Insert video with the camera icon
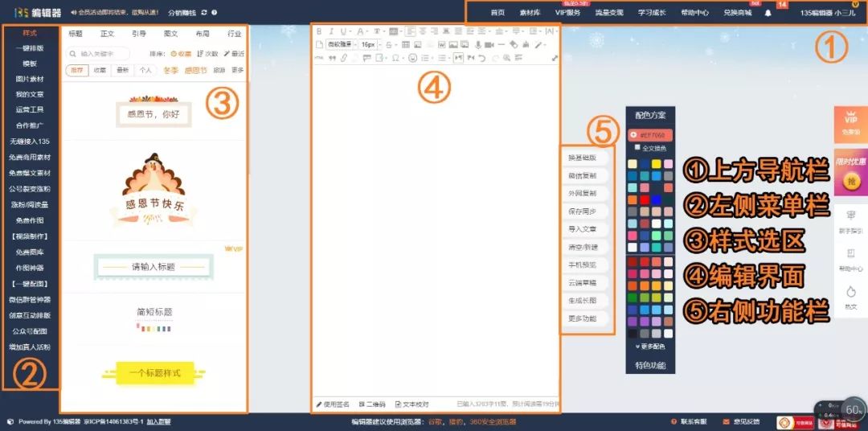Image resolution: width=868 pixels, height=431 pixels. [x=489, y=45]
